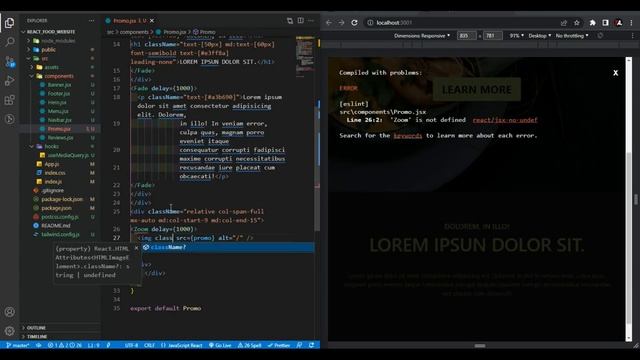This screenshot has width=640, height=360.
Task: Click errors and warnings count in status bar
Action: point(64,345)
